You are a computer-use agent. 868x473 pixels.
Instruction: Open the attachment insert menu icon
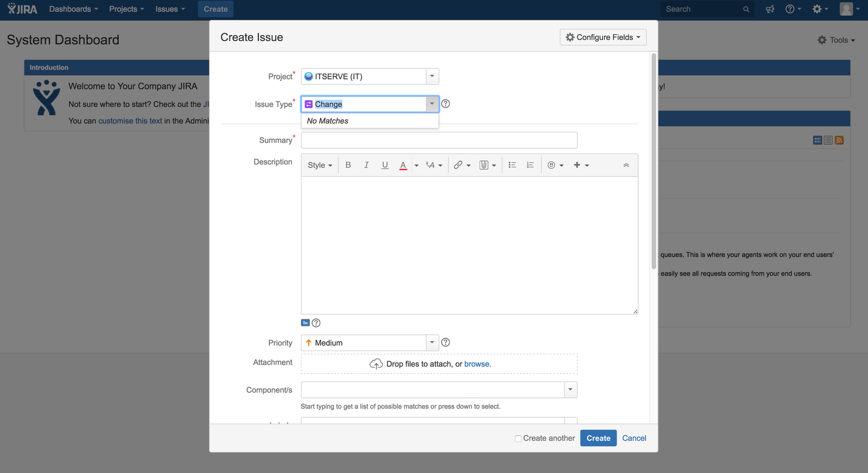click(x=487, y=166)
